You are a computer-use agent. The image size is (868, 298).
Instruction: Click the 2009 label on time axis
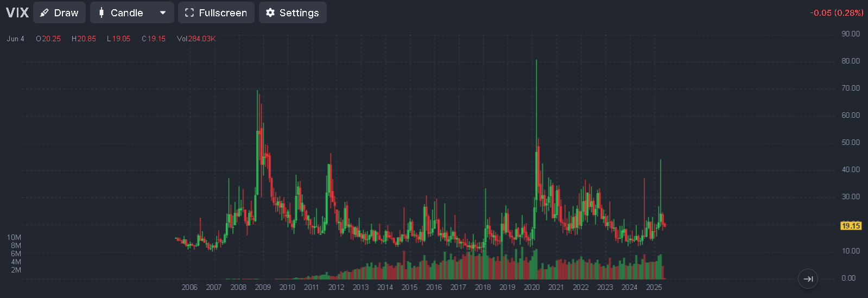click(263, 287)
